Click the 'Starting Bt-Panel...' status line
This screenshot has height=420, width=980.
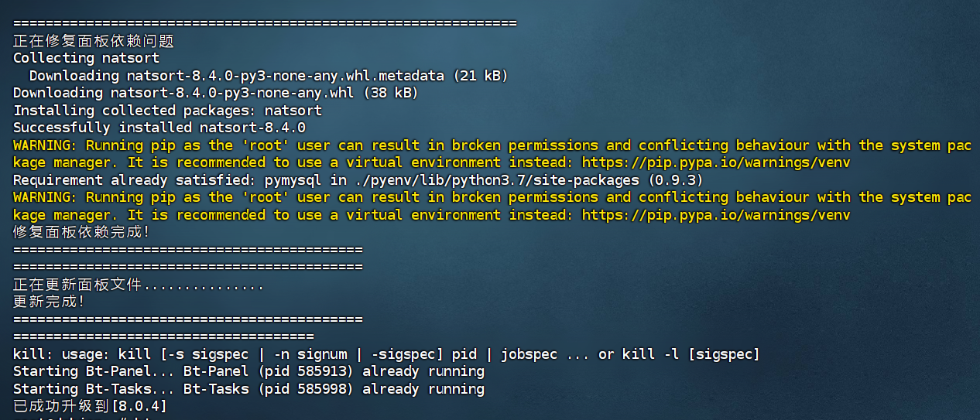(x=248, y=371)
